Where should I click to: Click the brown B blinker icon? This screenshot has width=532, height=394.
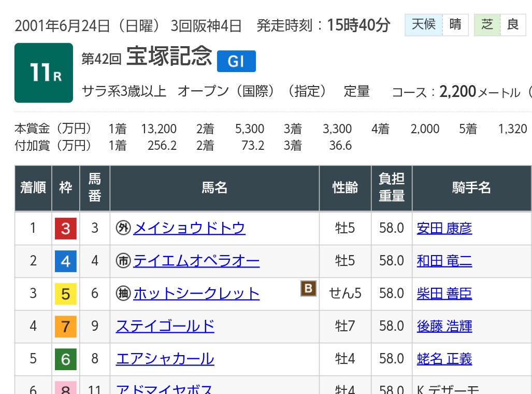point(308,288)
